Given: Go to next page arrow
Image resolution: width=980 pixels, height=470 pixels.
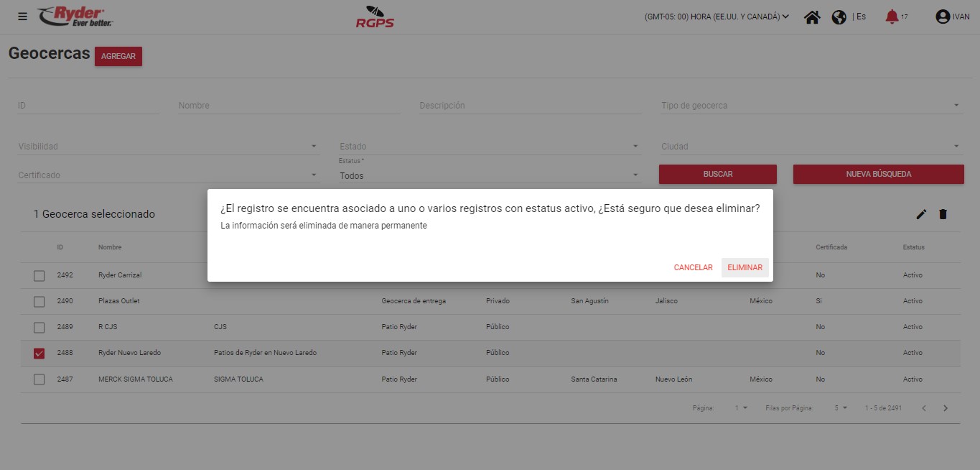Looking at the screenshot, I should (946, 408).
